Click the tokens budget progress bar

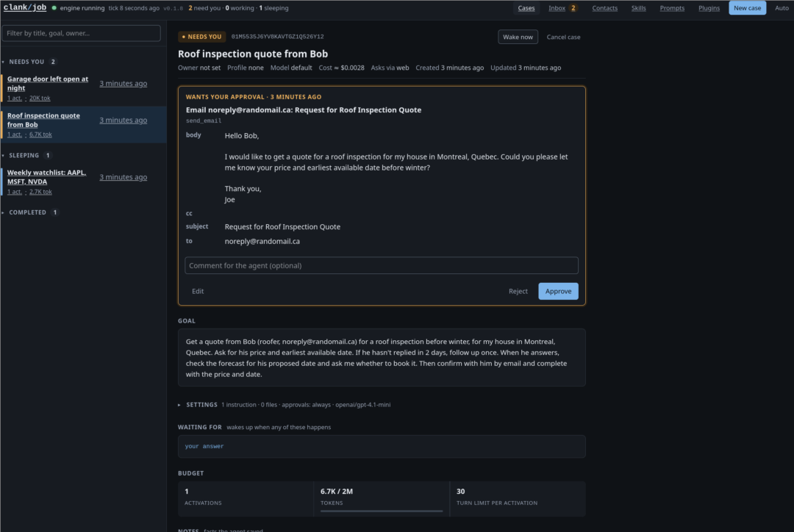(x=382, y=511)
